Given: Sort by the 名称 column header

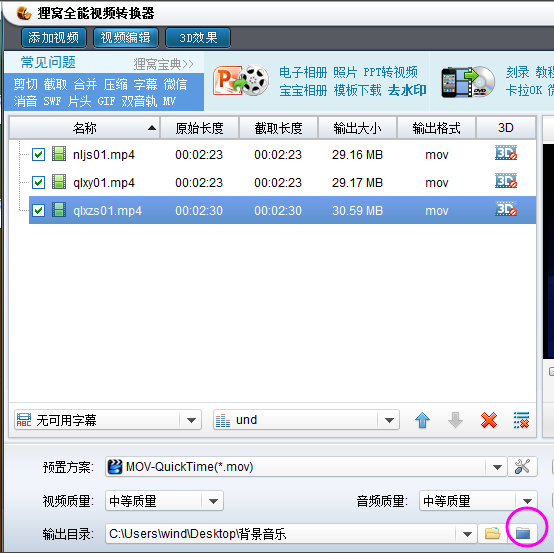Looking at the screenshot, I should [x=84, y=128].
